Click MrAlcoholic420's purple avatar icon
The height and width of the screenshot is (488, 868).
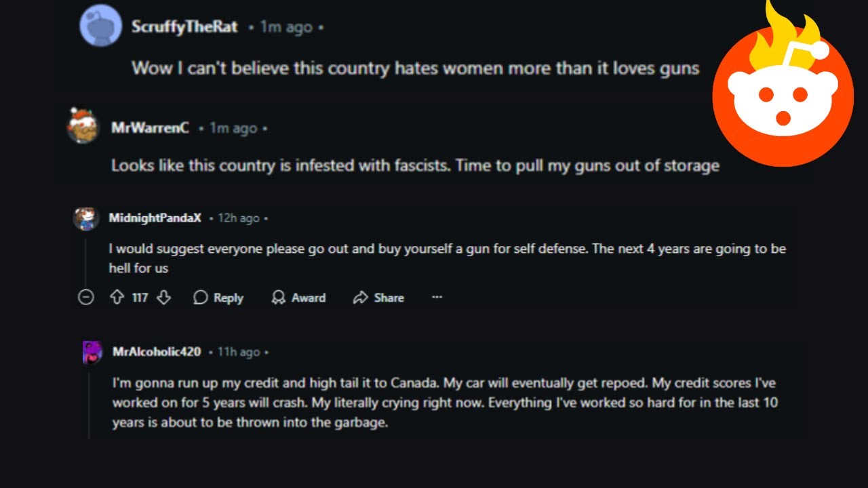tap(92, 352)
